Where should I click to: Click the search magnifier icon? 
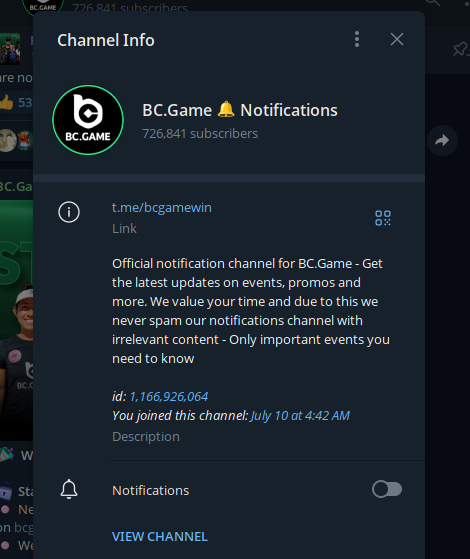433,3
